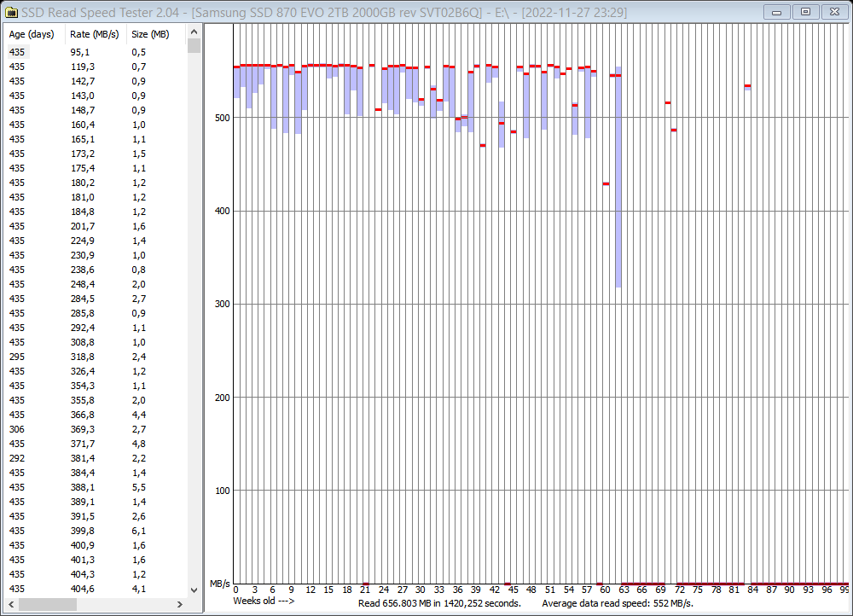Click the SSD Read Speed Tester title bar icon
The image size is (853, 616).
pyautogui.click(x=10, y=12)
